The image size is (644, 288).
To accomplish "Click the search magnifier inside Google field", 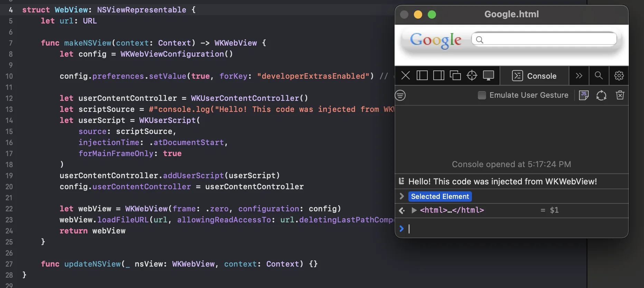I will [480, 40].
